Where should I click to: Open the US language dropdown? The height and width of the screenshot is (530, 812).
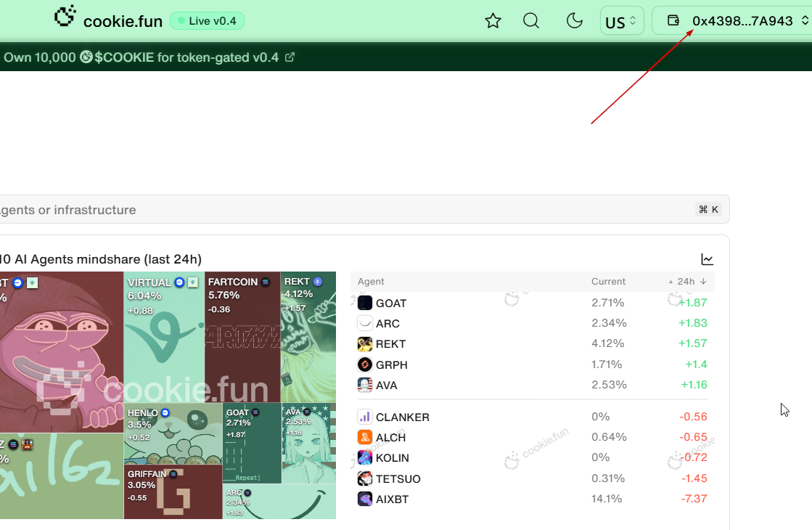pos(622,21)
